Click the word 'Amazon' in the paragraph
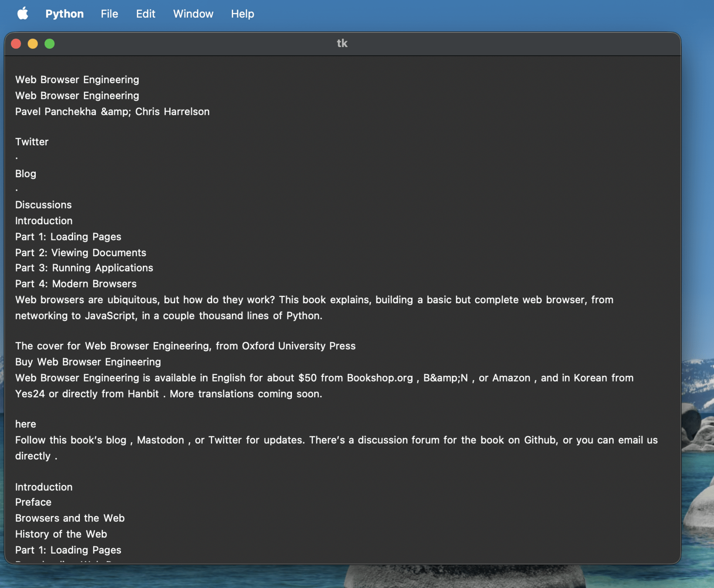Screen dimensions: 714x588 point(511,378)
